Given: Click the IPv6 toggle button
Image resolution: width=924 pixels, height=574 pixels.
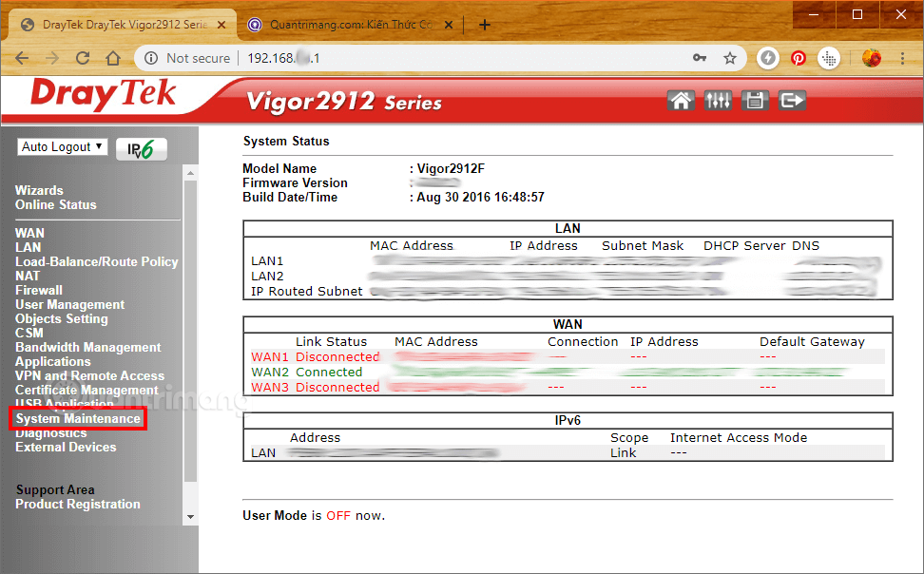Looking at the screenshot, I should (x=142, y=149).
